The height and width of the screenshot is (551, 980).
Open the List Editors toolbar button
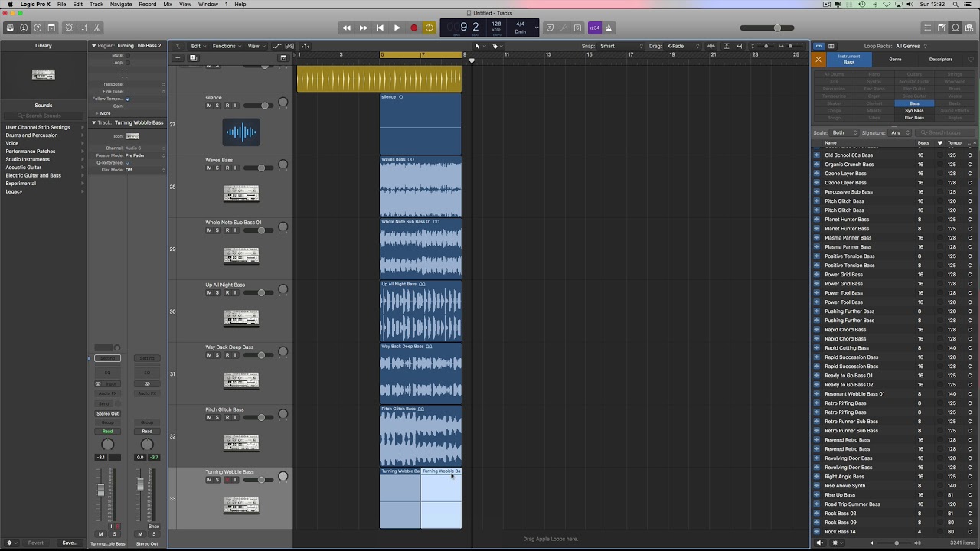(927, 28)
